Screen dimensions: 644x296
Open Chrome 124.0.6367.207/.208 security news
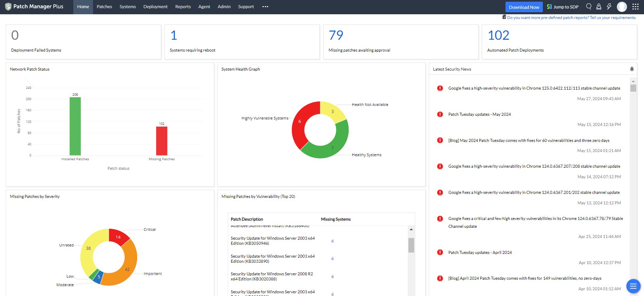(x=534, y=166)
